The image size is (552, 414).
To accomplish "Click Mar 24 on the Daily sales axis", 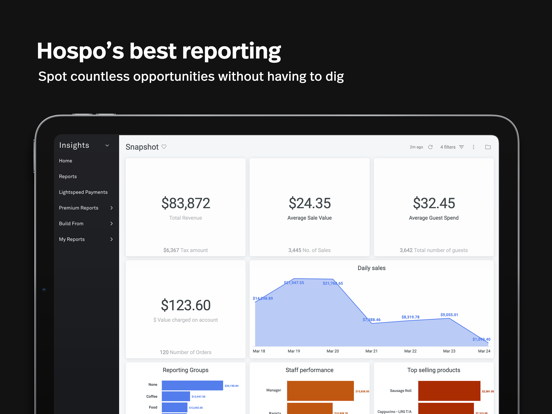I will click(x=484, y=351).
